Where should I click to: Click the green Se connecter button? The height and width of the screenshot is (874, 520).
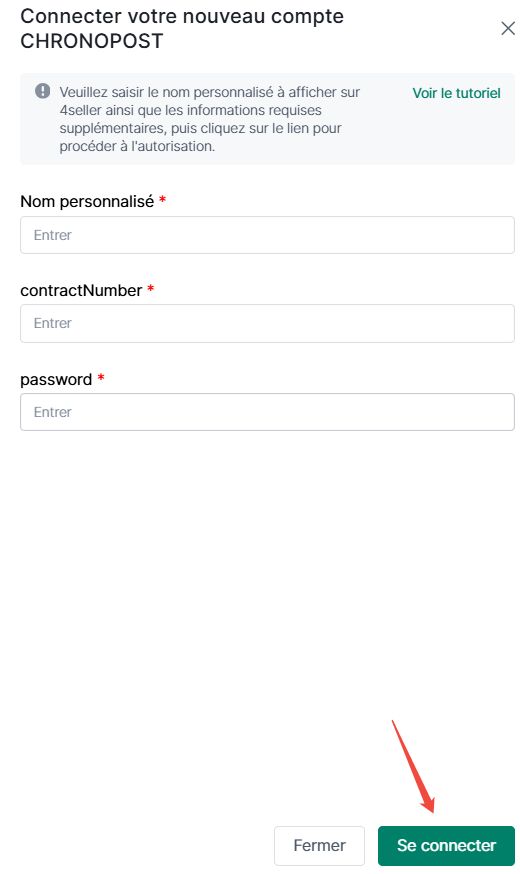tap(446, 846)
